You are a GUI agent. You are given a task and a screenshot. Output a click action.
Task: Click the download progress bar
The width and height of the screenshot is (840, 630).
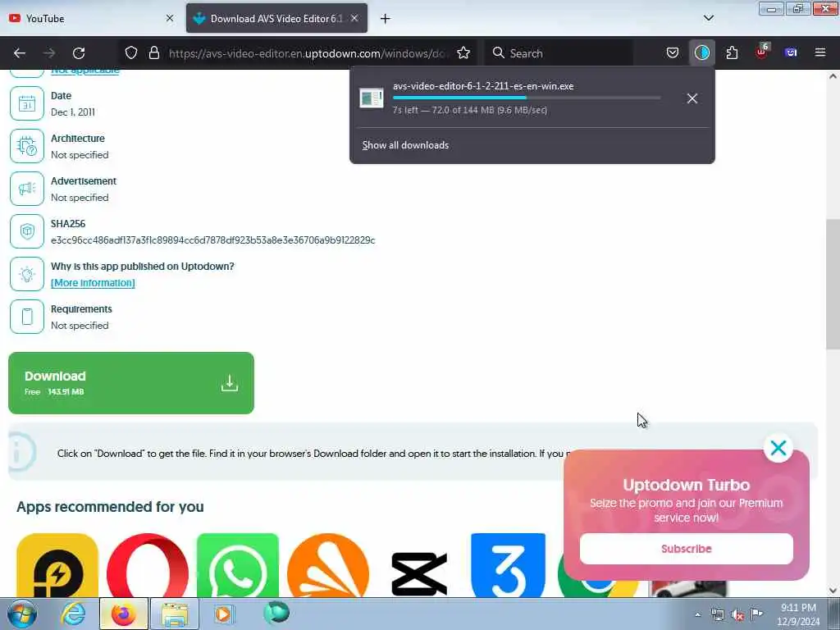pos(527,98)
